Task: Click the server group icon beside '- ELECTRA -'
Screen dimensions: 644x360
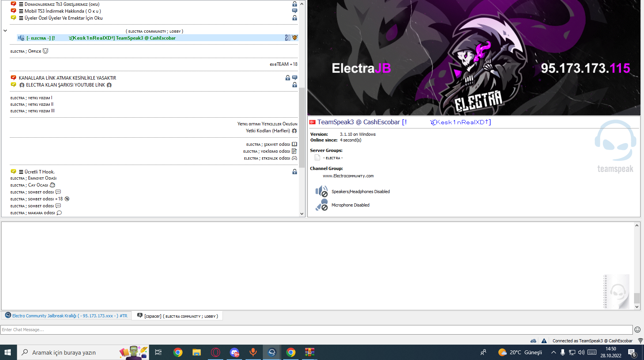Action: click(317, 158)
